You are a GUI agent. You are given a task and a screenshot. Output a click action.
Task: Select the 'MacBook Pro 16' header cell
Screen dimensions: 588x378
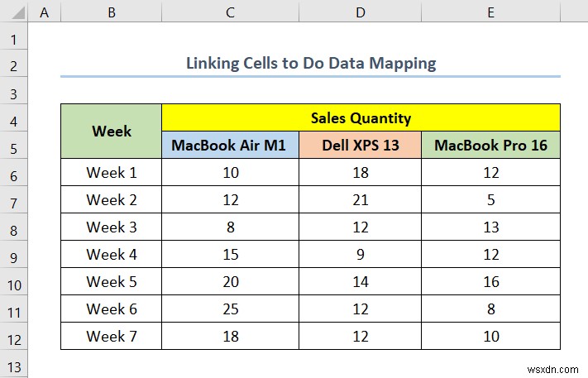[x=491, y=145]
